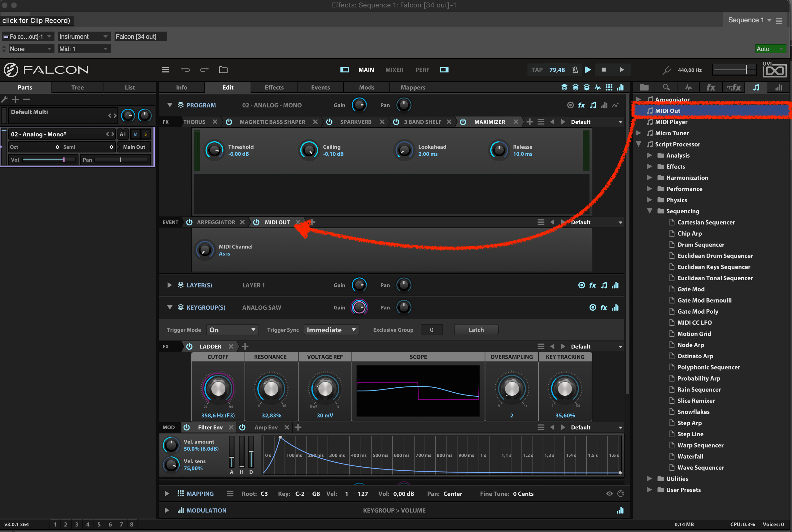792x532 pixels.
Task: Click the Latch button
Action: click(476, 330)
